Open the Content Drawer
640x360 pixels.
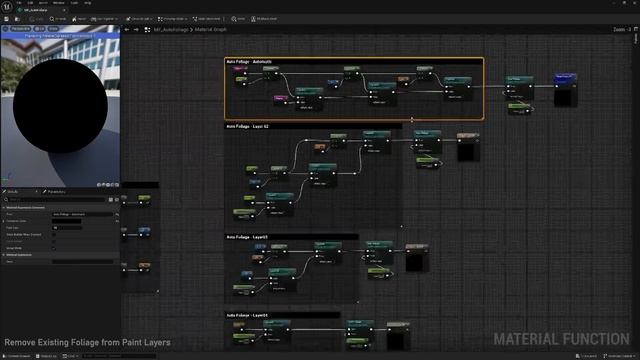pos(17,356)
